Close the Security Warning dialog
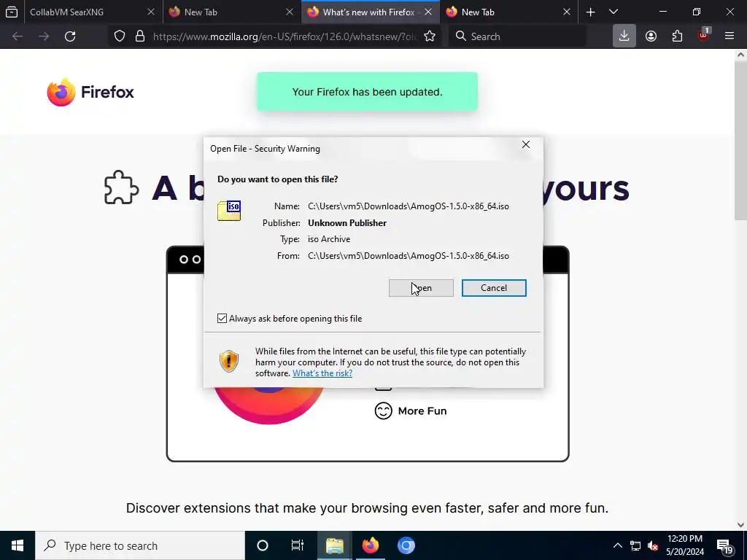 point(526,144)
